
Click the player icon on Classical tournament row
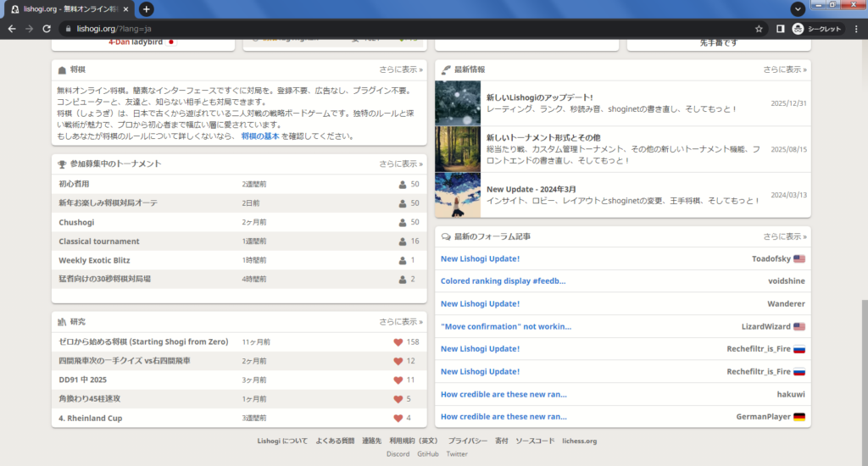click(403, 241)
